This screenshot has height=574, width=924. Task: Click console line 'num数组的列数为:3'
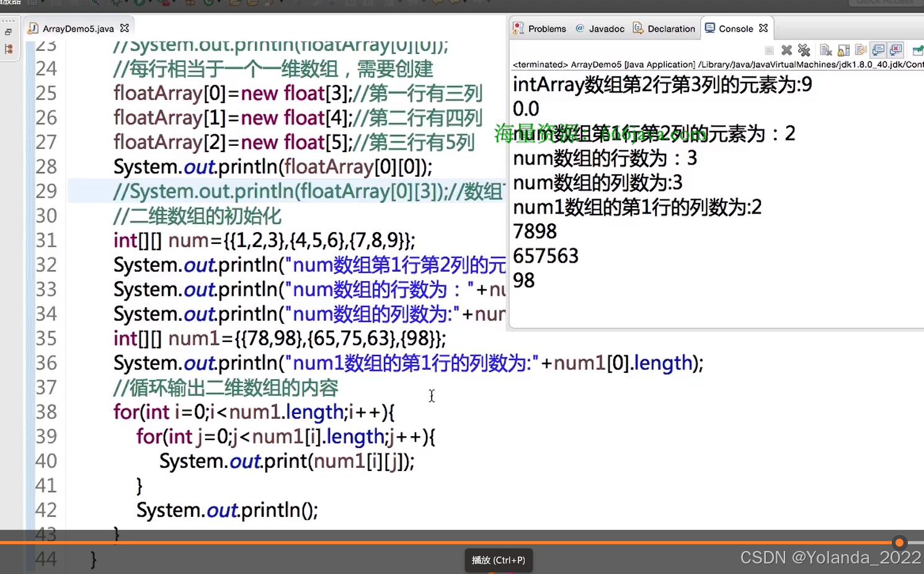tap(598, 182)
